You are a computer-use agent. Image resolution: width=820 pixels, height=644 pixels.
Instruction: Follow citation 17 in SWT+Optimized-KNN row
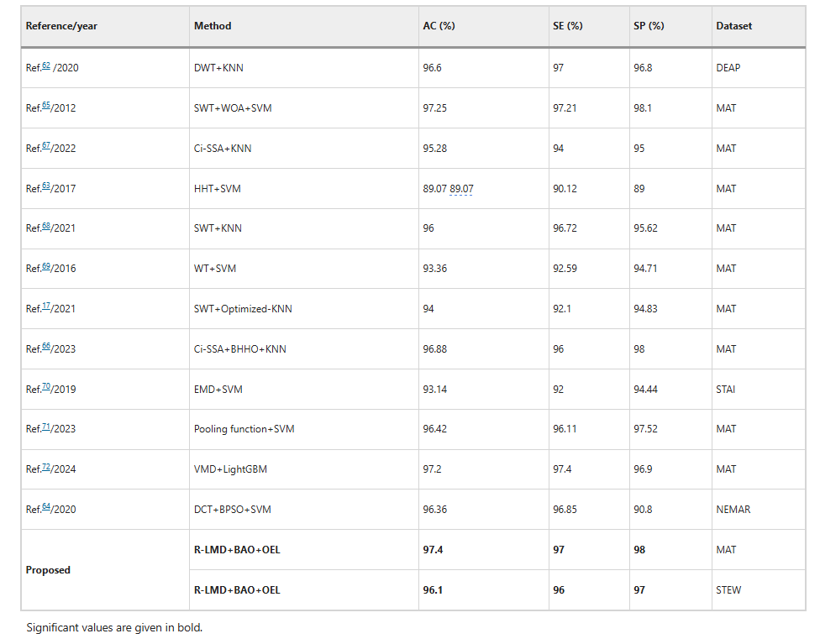click(46, 306)
